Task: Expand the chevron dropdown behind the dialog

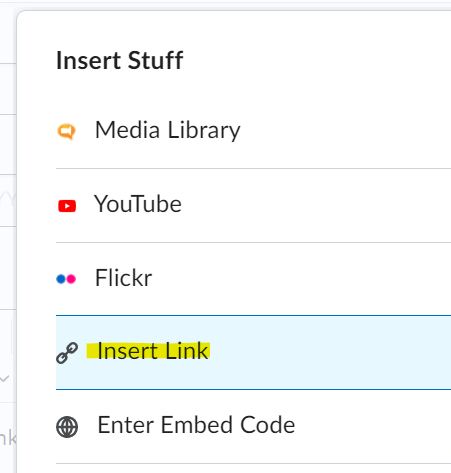Action: click(5, 378)
